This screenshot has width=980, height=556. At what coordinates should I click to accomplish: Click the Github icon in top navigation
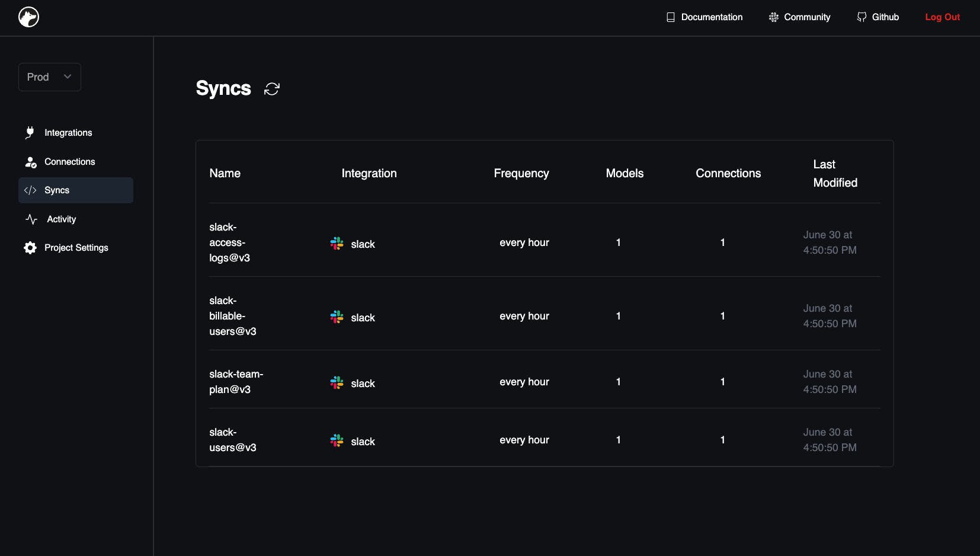[861, 17]
